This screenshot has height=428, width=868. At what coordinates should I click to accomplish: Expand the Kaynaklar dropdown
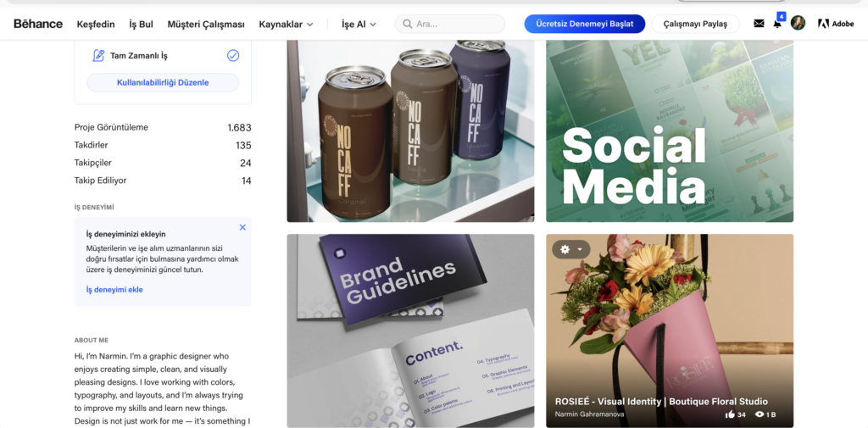click(287, 25)
